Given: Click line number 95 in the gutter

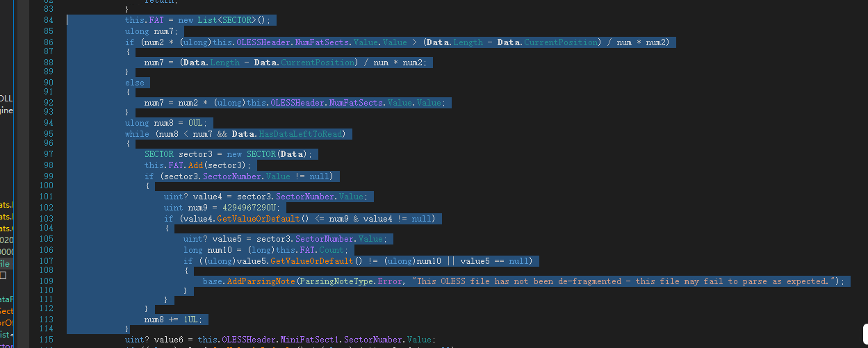Looking at the screenshot, I should tap(48, 133).
